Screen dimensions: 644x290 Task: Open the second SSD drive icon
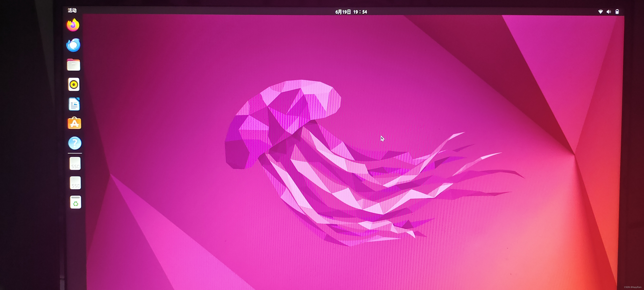click(75, 183)
